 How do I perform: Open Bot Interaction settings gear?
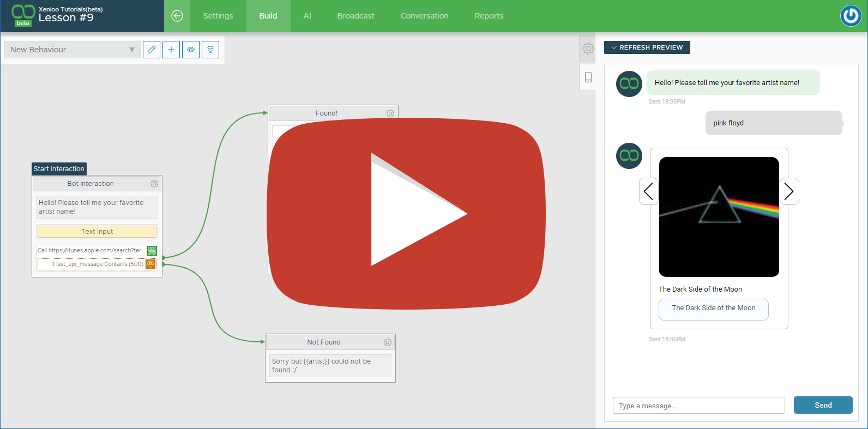[x=154, y=184]
